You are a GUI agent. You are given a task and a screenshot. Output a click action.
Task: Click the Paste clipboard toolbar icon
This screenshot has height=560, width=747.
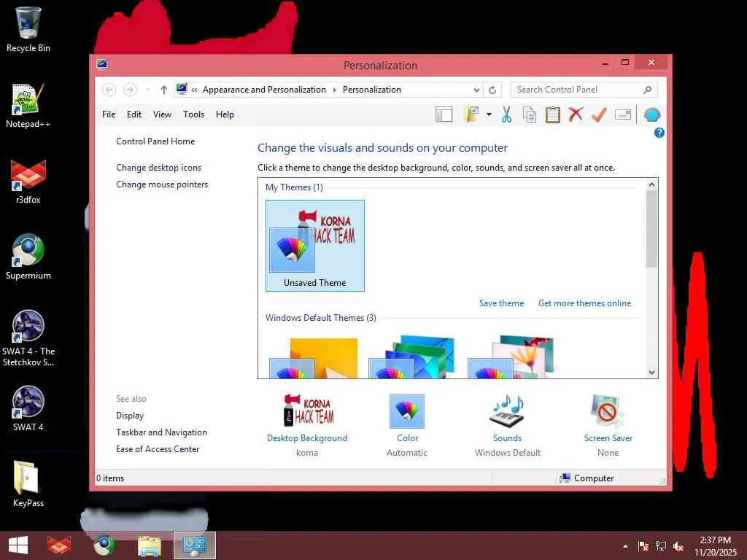[x=553, y=114]
